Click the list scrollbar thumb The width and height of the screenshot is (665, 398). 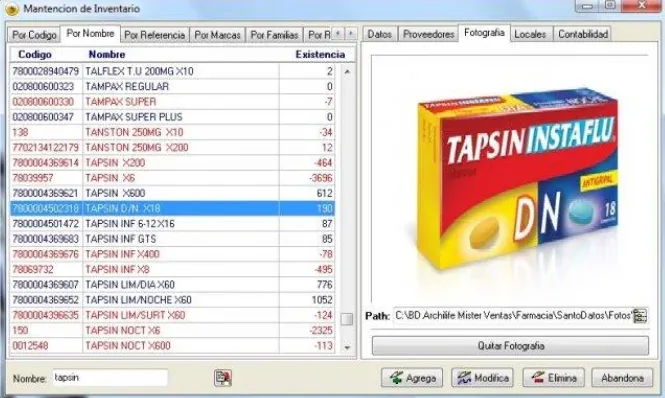[x=347, y=319]
